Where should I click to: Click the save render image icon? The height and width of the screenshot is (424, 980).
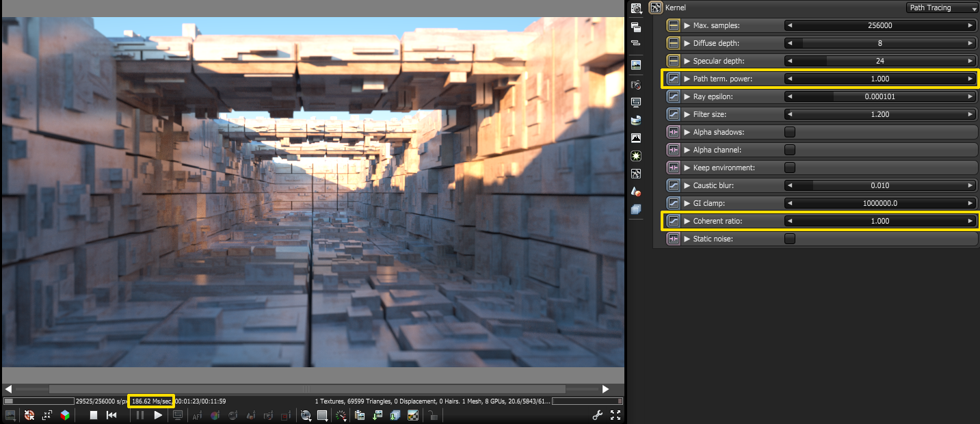point(378,415)
